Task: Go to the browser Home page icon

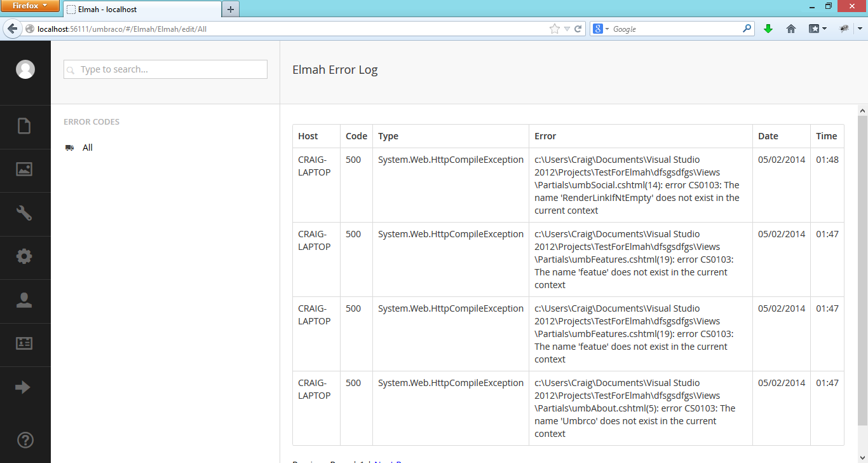Action: (x=791, y=29)
